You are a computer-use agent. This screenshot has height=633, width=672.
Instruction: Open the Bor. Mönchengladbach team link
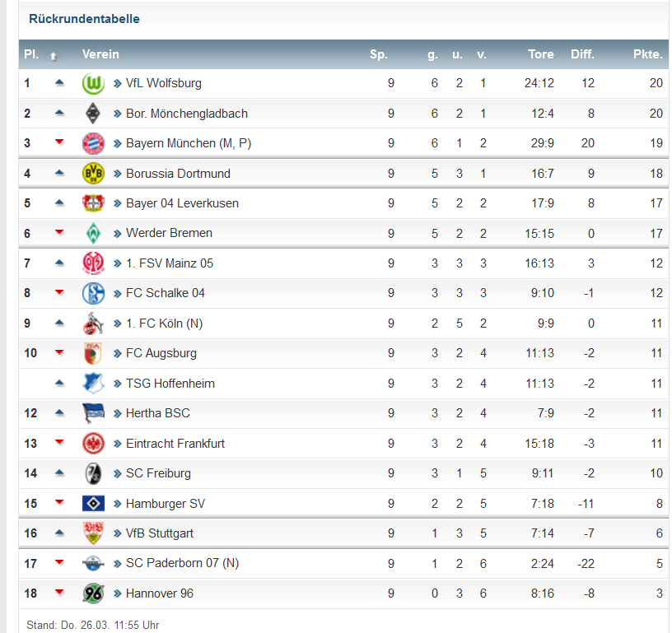coord(187,114)
